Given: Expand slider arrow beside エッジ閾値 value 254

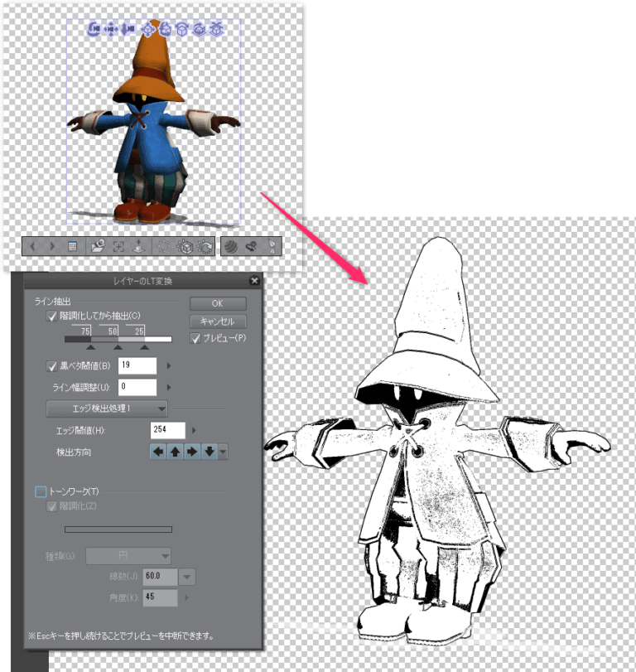Looking at the screenshot, I should click(194, 430).
